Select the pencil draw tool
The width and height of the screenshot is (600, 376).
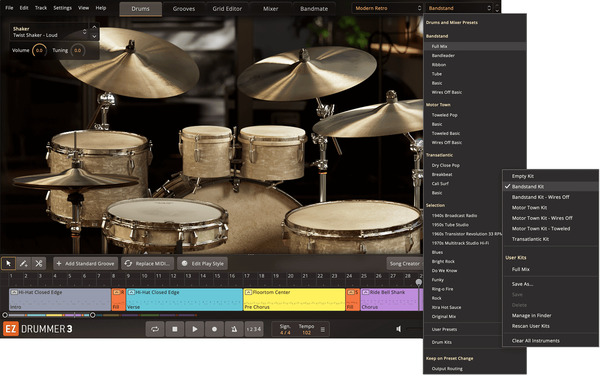[23, 263]
